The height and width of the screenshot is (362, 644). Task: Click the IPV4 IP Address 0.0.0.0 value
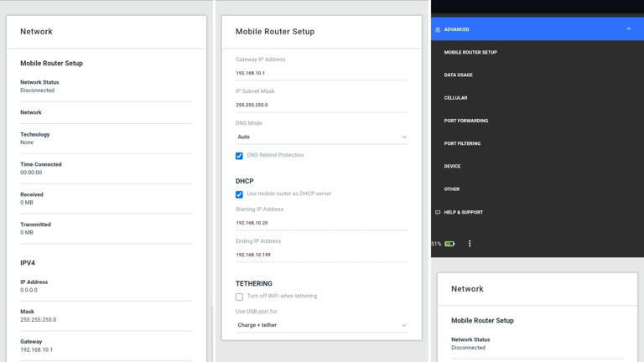pyautogui.click(x=29, y=290)
